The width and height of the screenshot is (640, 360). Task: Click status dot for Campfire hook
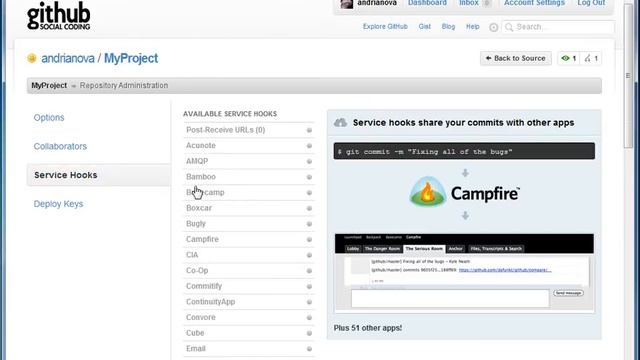click(x=309, y=240)
